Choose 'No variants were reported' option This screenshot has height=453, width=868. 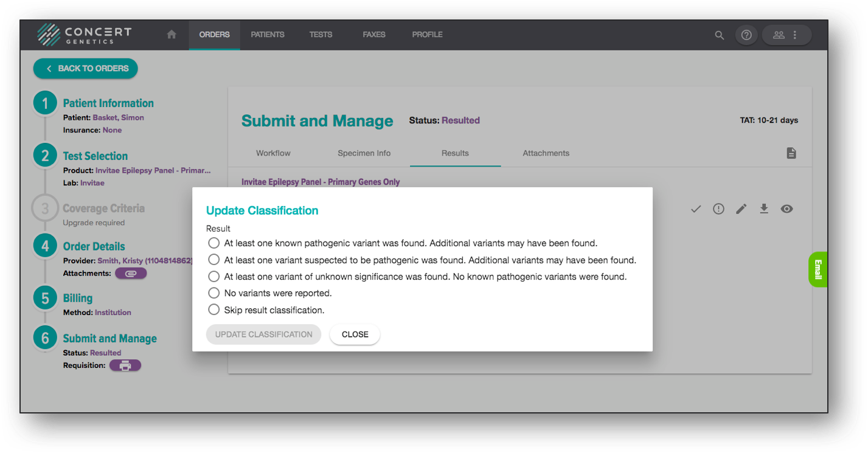(214, 292)
